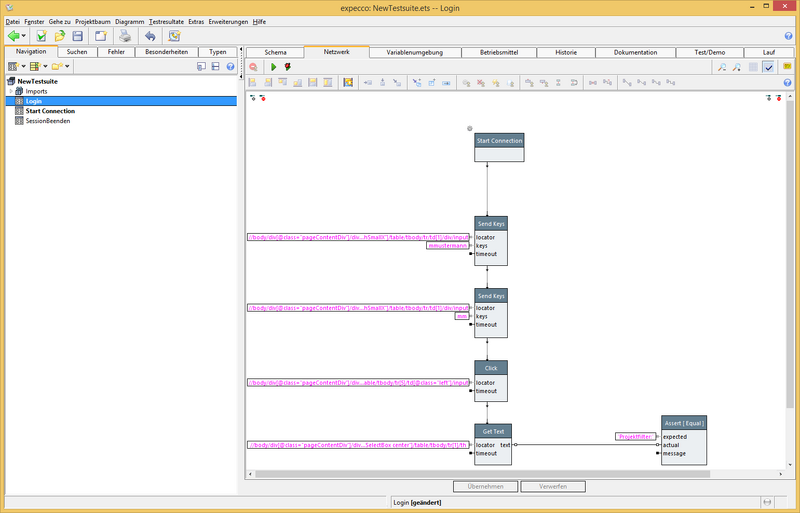This screenshot has width=800, height=513.
Task: Open the Testresultate menu
Action: pos(165,21)
